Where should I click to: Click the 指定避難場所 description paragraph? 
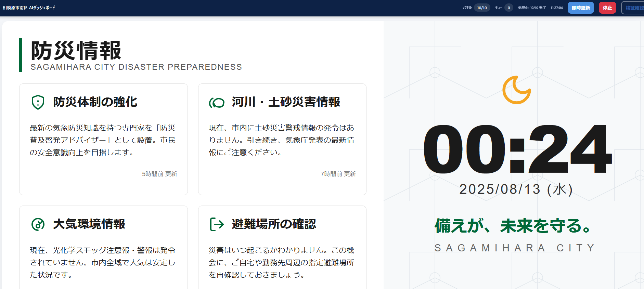(282, 263)
